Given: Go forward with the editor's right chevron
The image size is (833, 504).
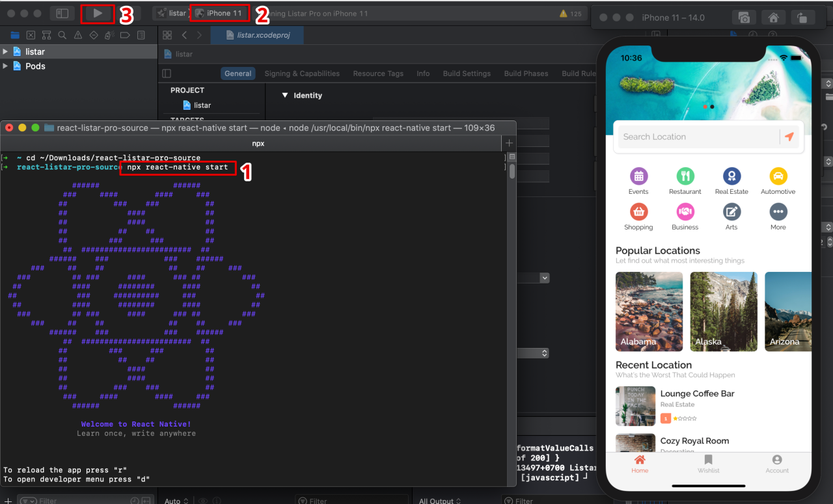Looking at the screenshot, I should (x=200, y=35).
